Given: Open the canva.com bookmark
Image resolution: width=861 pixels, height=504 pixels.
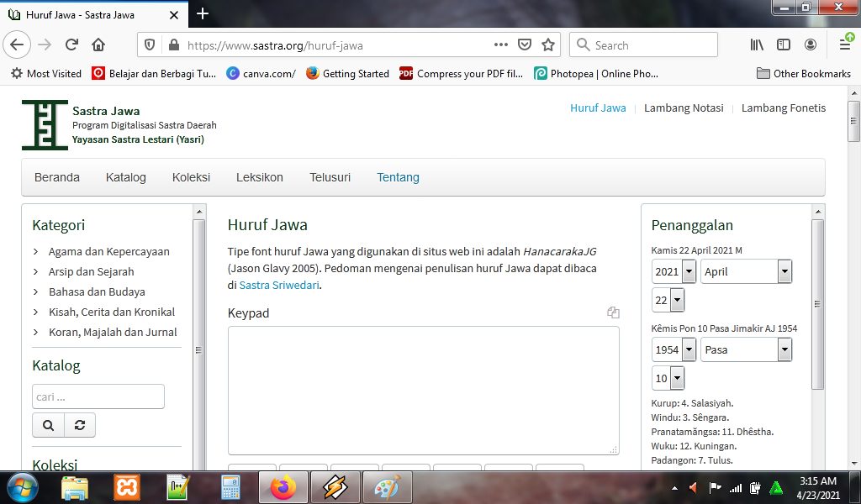Looking at the screenshot, I should click(x=261, y=73).
